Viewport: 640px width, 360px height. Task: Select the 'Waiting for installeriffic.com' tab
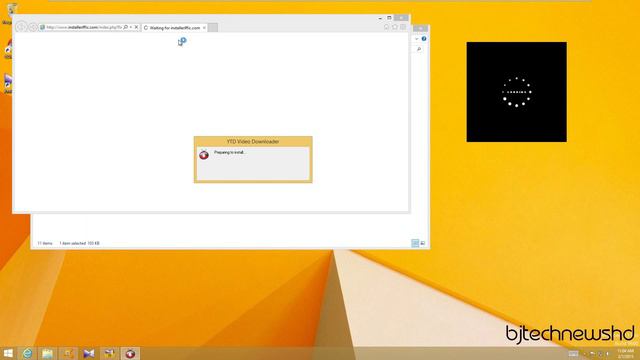(175, 28)
